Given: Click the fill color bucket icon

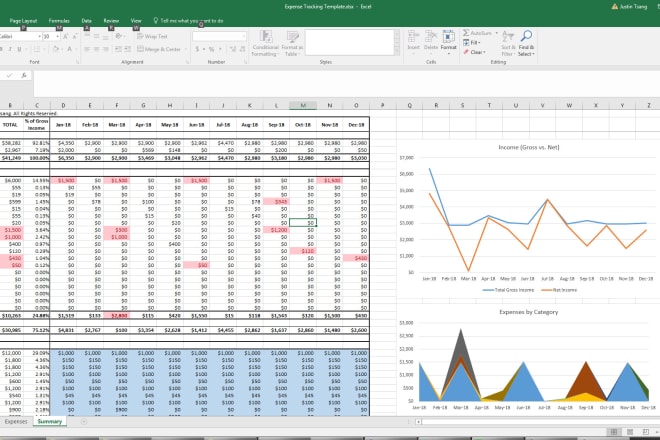Looking at the screenshot, I should click(56, 49).
